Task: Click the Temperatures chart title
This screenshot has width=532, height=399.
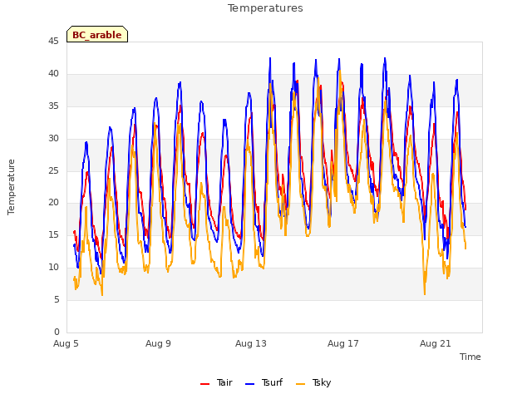Action: tap(265, 8)
